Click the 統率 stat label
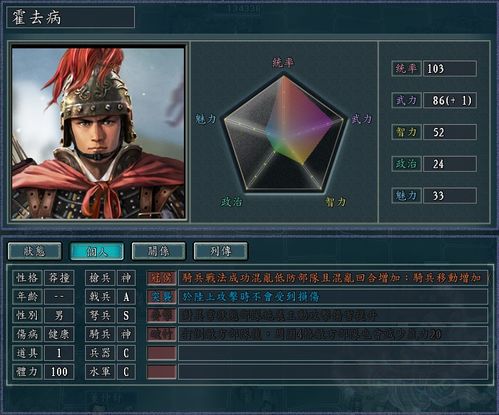The image size is (499, 415). pyautogui.click(x=406, y=69)
